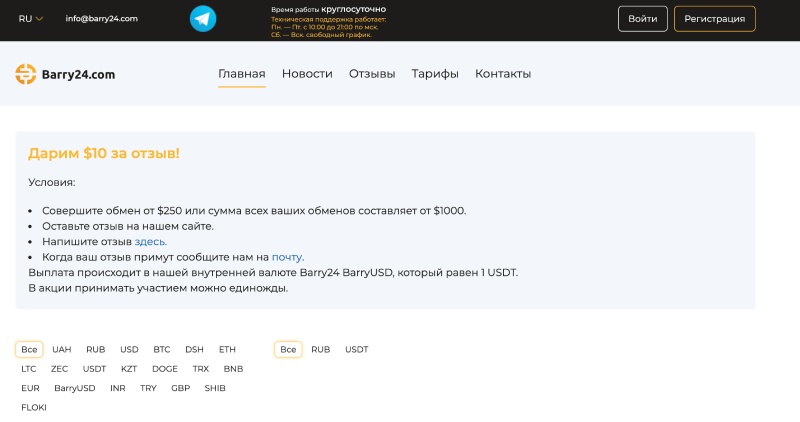
Task: Click the 'почту' email link
Action: coord(287,257)
